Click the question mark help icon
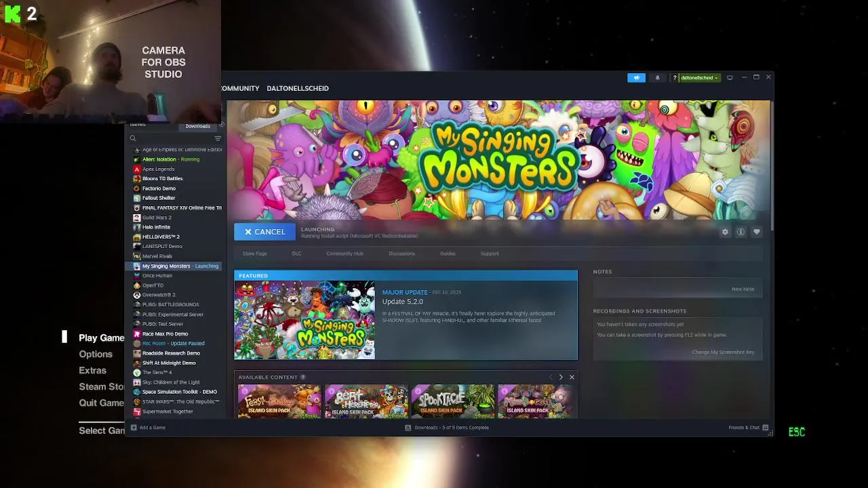868x488 pixels. (674, 78)
